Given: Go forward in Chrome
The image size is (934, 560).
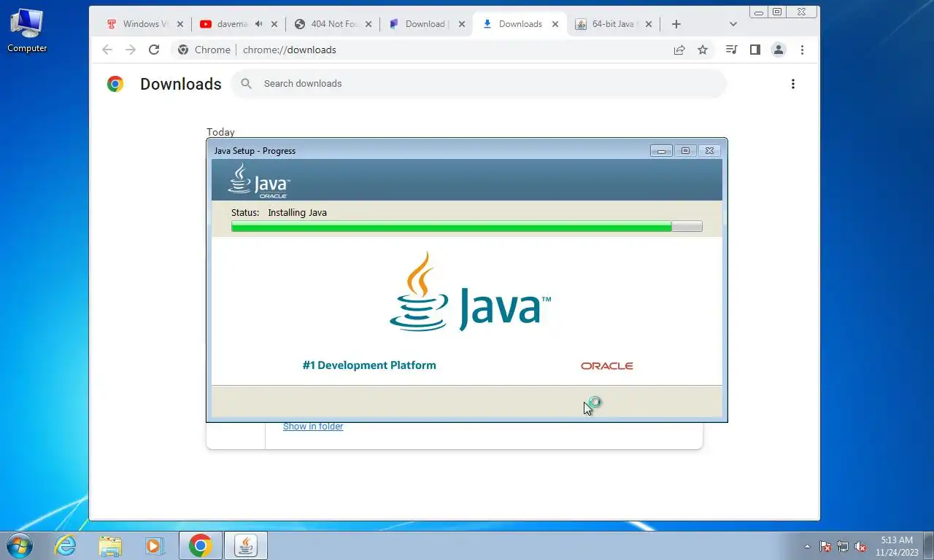Looking at the screenshot, I should 131,50.
